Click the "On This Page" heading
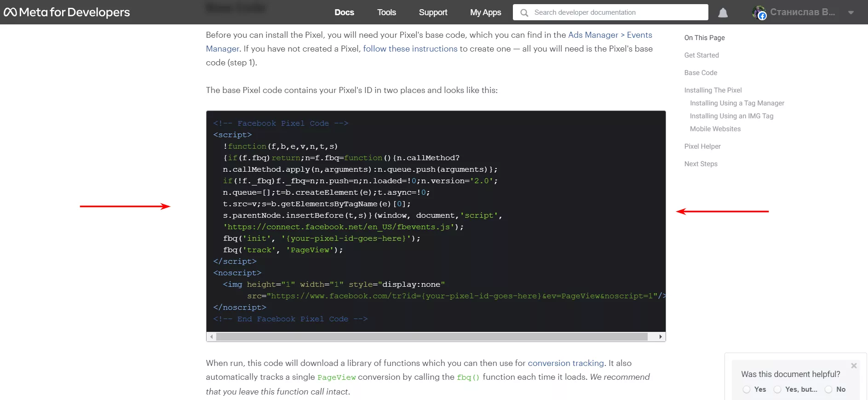 704,38
